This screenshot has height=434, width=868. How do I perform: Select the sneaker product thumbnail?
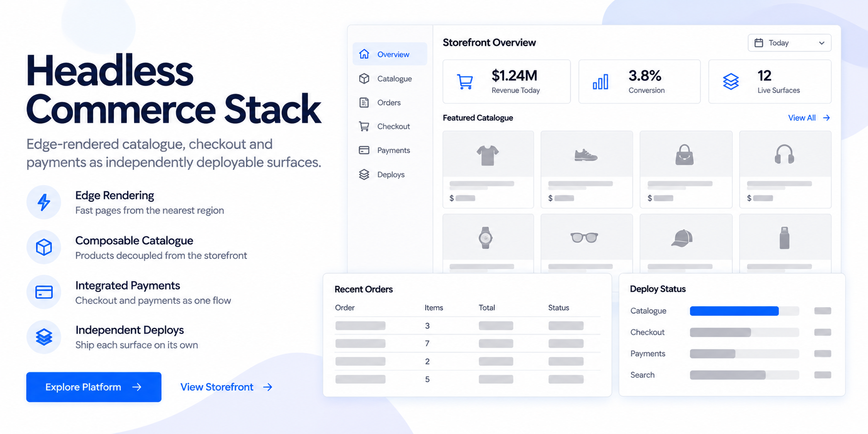[x=586, y=156]
